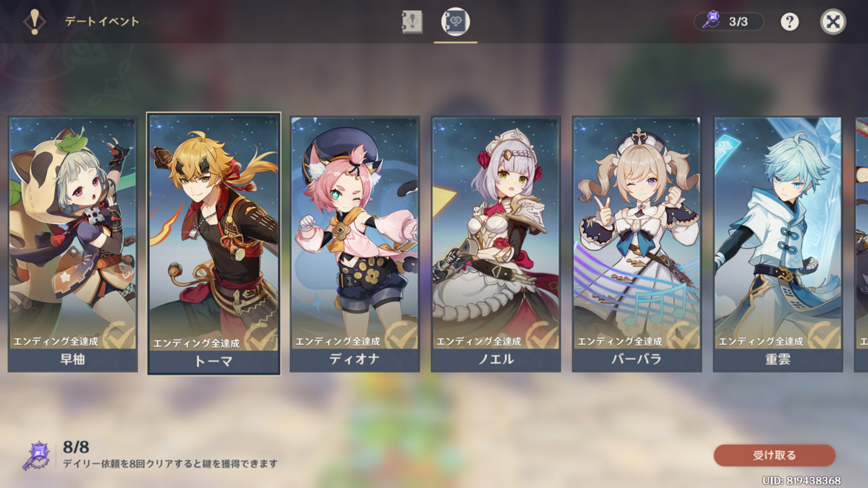Claim reward with the 受け取る button
This screenshot has width=868, height=488.
[x=775, y=455]
